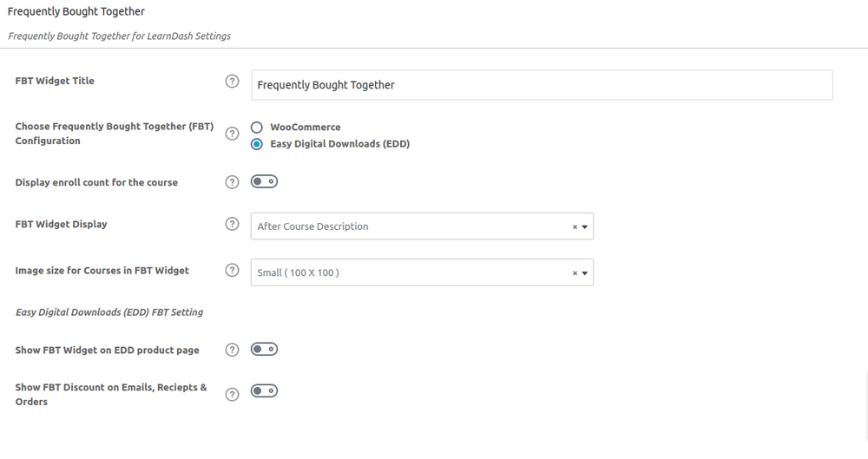Expand the FBT Widget Display dropdown arrow
868x459 pixels.
click(584, 227)
